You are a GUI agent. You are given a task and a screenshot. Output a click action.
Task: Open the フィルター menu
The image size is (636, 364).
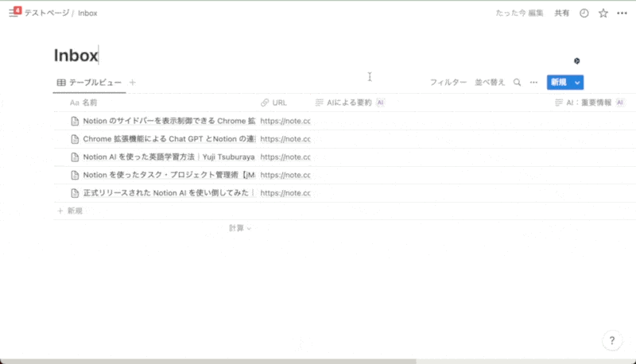448,83
